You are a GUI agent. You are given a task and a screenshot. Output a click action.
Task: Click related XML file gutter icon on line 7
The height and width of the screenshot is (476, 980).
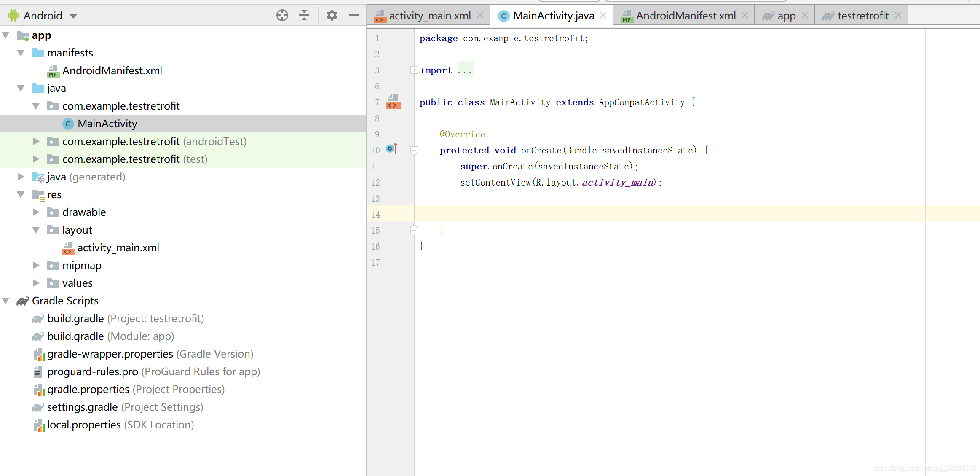click(x=393, y=102)
